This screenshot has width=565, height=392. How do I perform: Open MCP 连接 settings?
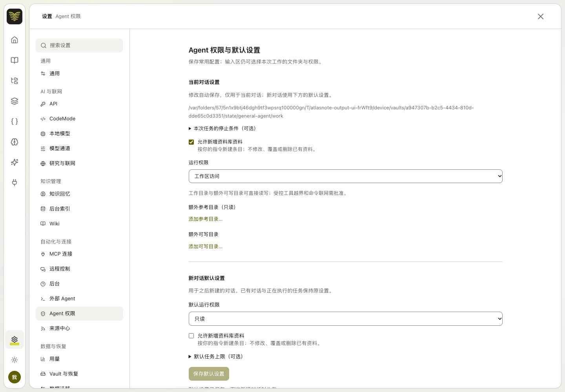pos(79,254)
